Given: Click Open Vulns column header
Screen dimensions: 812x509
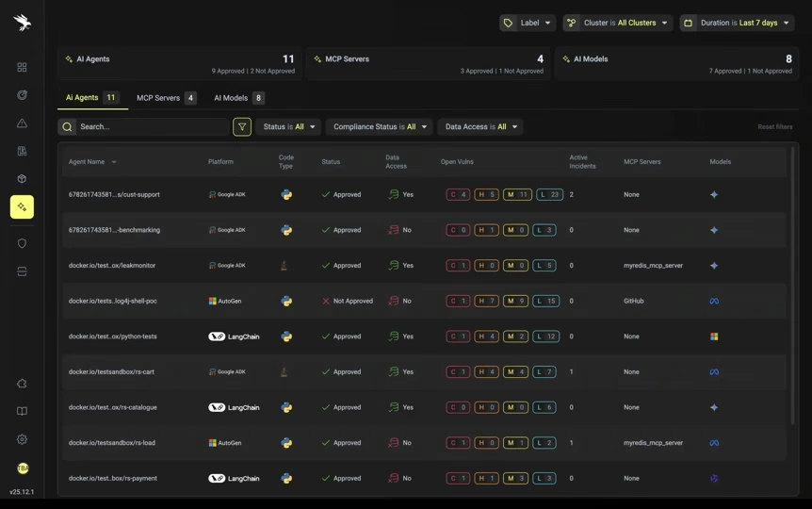Looking at the screenshot, I should 457,162.
